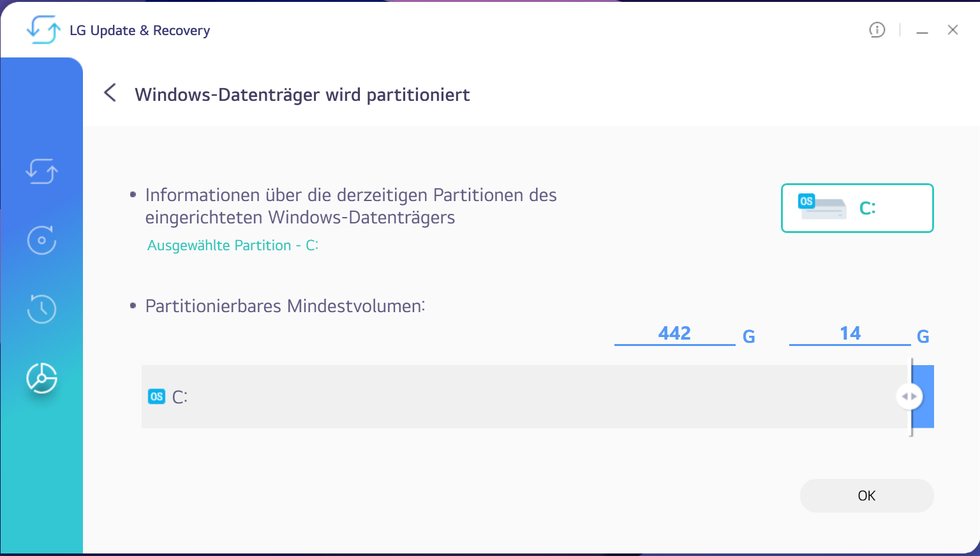Go back with the left arrow
Viewport: 980px width, 556px height.
[x=110, y=93]
